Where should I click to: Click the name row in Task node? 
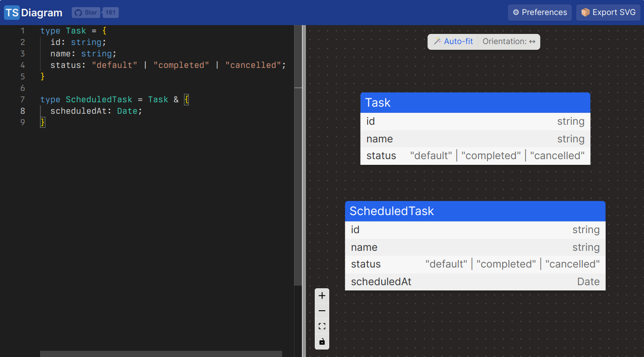point(475,139)
